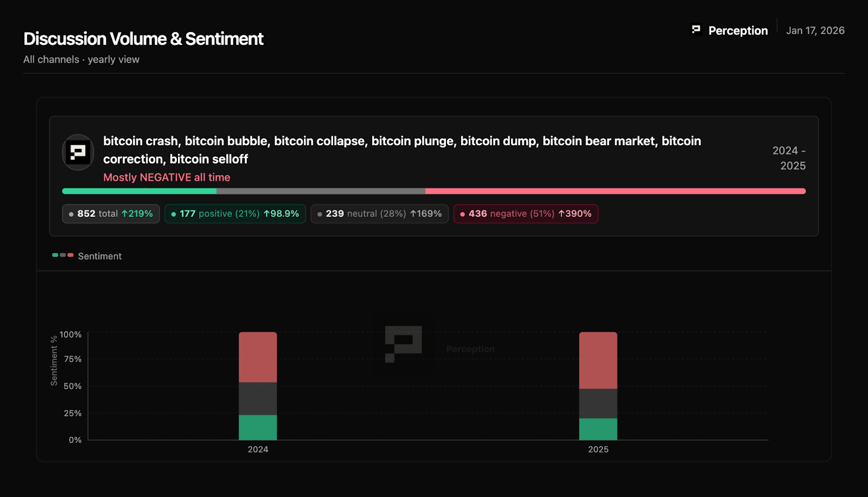Click the green positive portion of 2024 bar
Viewport: 868px width, 497px height.
point(258,428)
